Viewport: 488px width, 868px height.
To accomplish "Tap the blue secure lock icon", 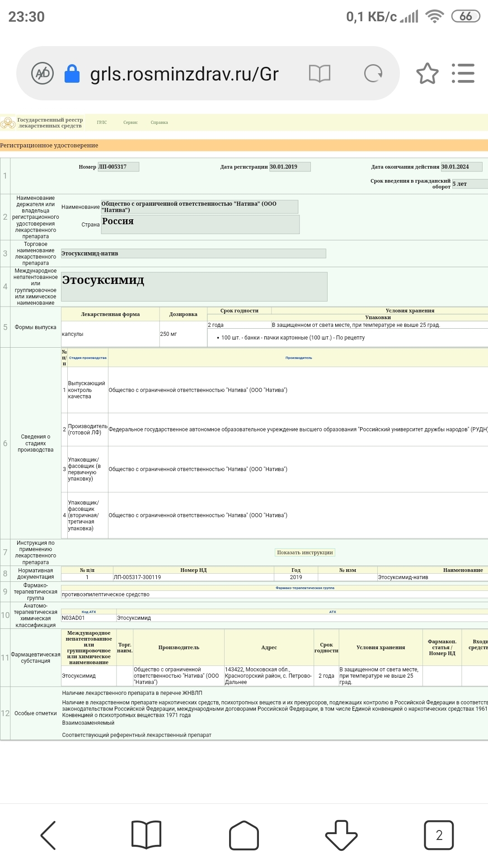I will pos(72,74).
